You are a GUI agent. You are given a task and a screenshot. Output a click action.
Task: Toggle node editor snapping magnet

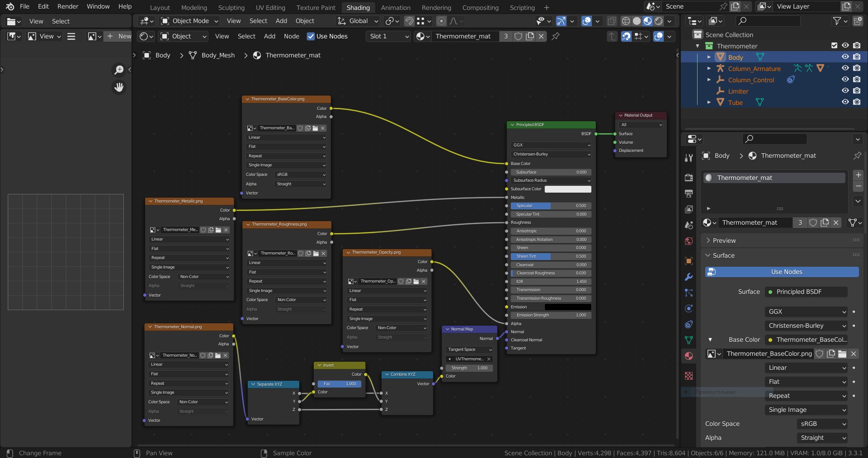[626, 36]
